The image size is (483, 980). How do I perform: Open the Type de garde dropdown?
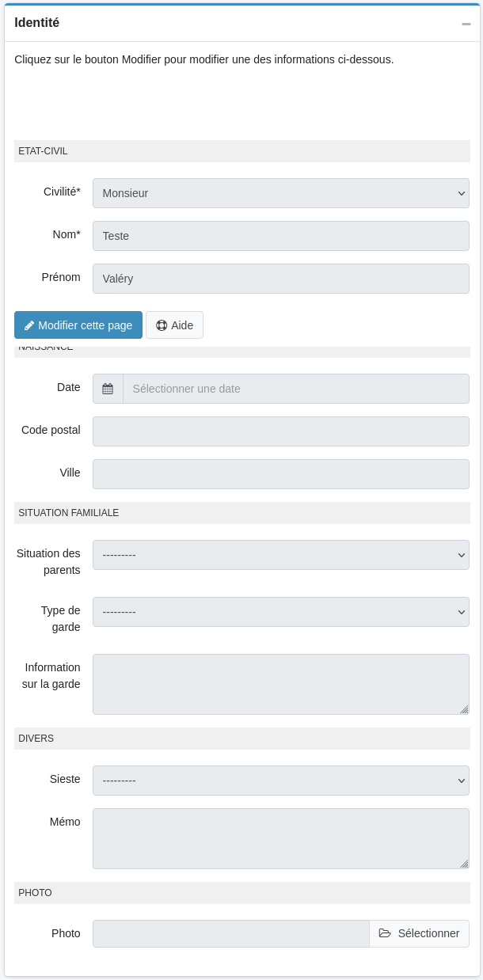[280, 612]
